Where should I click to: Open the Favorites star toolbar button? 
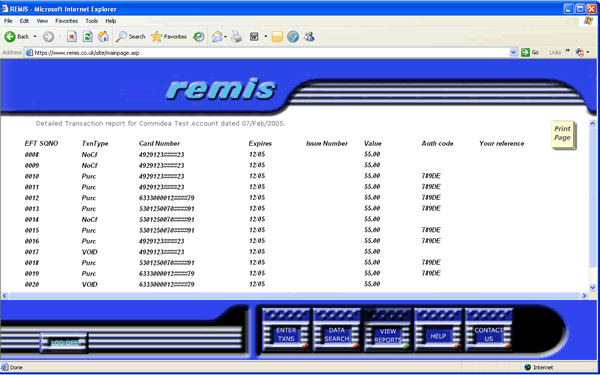169,37
